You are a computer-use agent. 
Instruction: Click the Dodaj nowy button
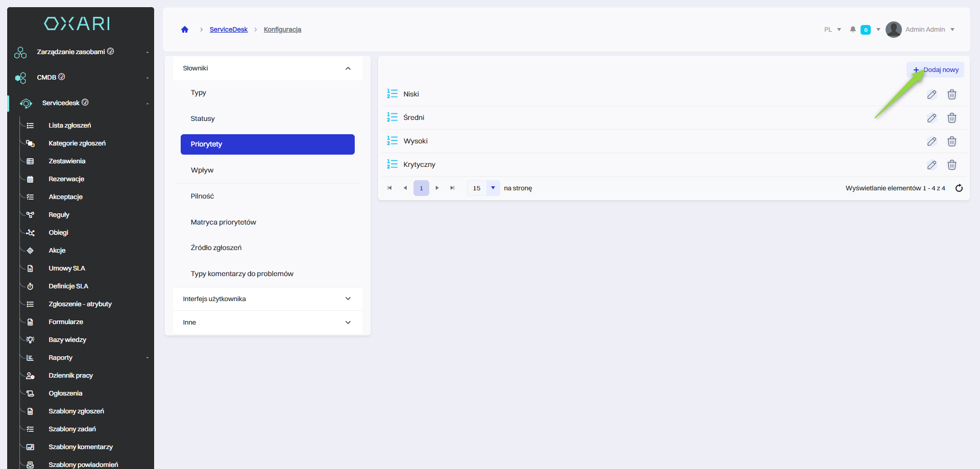(x=936, y=70)
